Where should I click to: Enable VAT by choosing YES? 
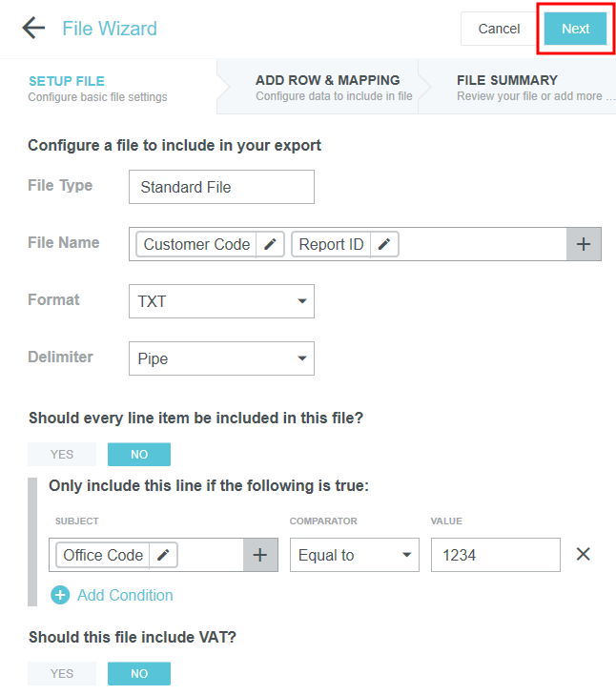62,673
